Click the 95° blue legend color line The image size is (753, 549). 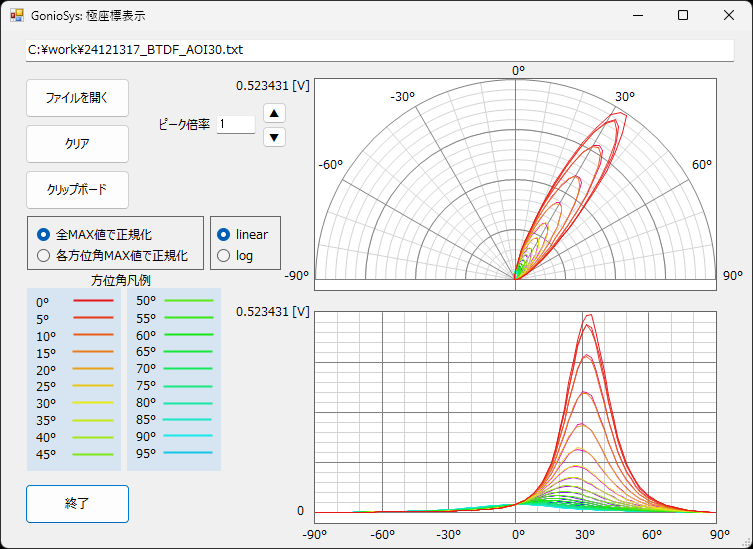[x=189, y=454]
